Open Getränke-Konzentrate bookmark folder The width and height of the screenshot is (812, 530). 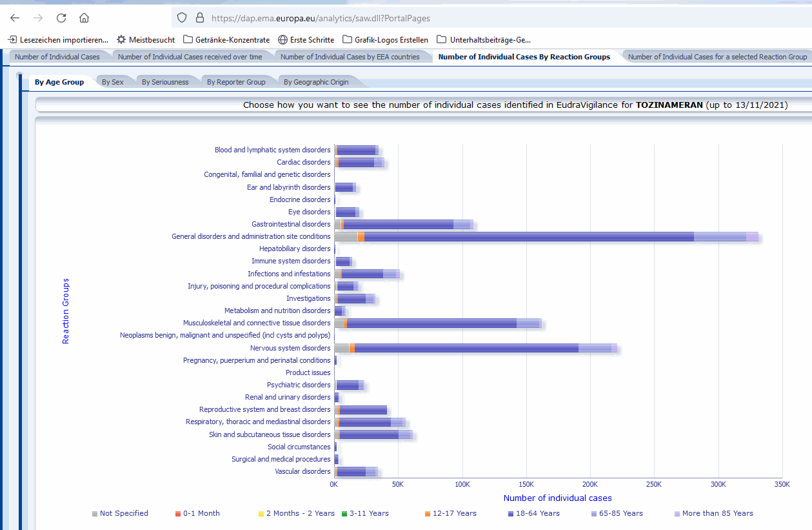[x=226, y=39]
